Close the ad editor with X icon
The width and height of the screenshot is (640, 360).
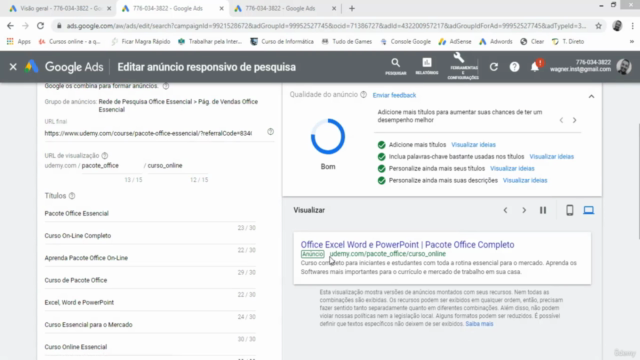(x=13, y=67)
